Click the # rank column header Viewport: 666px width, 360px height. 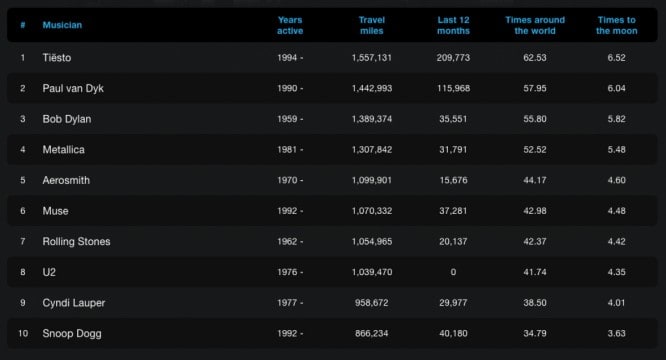(x=23, y=25)
